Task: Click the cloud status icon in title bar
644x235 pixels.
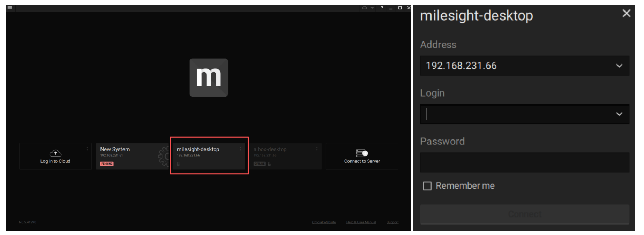Action: (365, 8)
